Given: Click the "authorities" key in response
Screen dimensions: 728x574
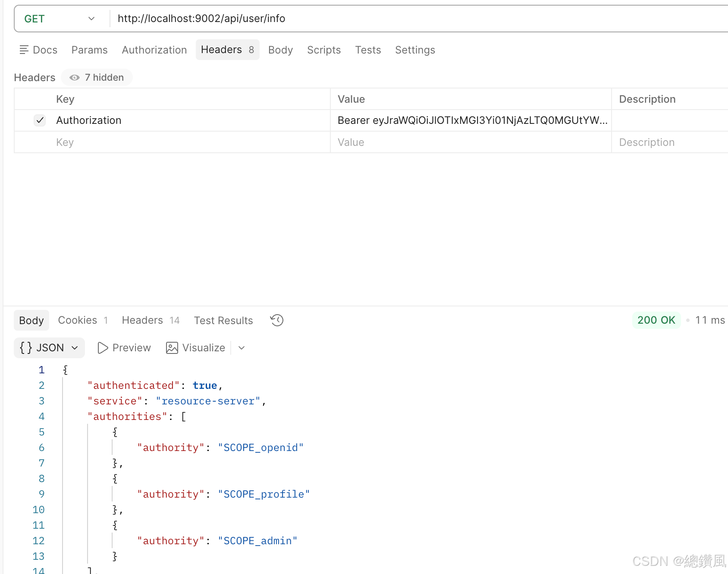Looking at the screenshot, I should click(x=127, y=416).
